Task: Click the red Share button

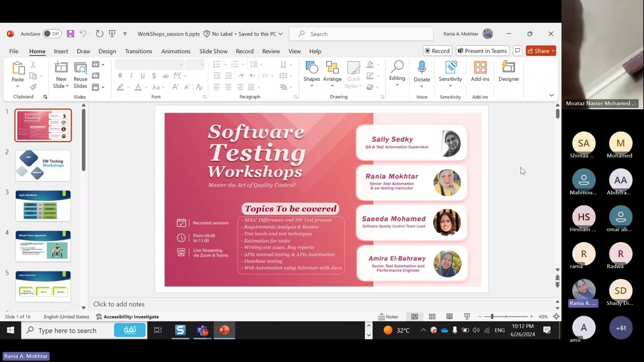Action: click(541, 51)
